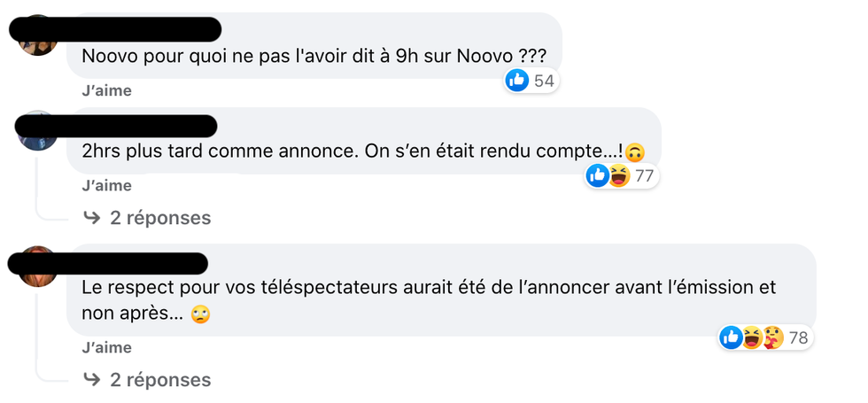Open the reactions list showing 77
This screenshot has height=403, width=868.
[x=644, y=176]
